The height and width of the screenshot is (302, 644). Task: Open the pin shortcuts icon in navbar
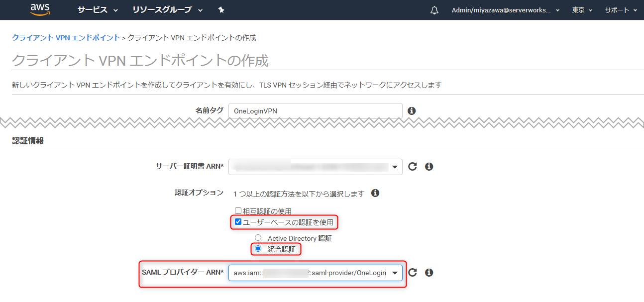coord(221,10)
